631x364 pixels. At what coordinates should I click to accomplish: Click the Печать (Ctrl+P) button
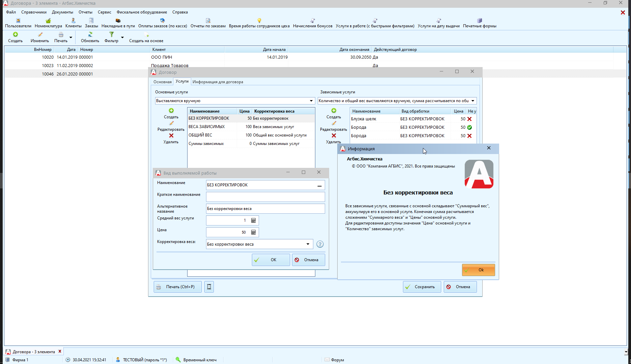coord(178,287)
